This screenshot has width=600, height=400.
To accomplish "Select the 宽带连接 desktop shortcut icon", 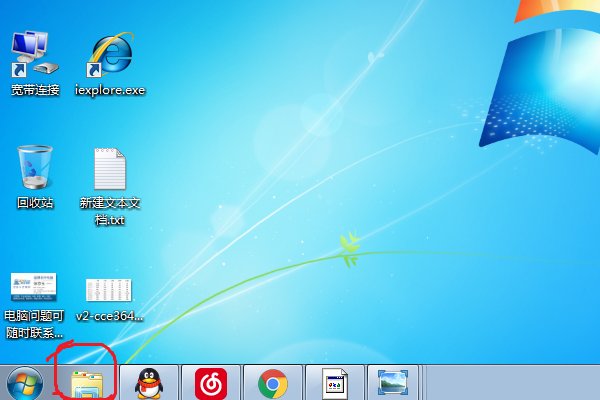I will [34, 55].
